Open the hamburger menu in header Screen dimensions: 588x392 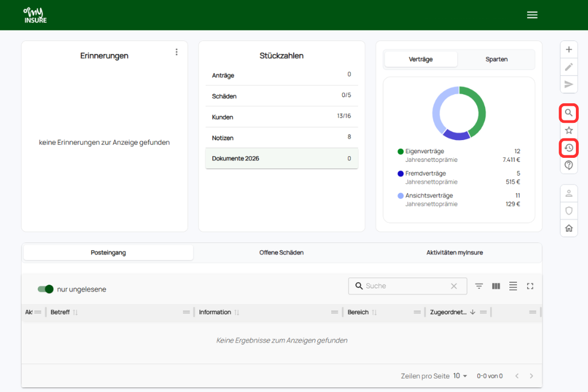pyautogui.click(x=532, y=15)
